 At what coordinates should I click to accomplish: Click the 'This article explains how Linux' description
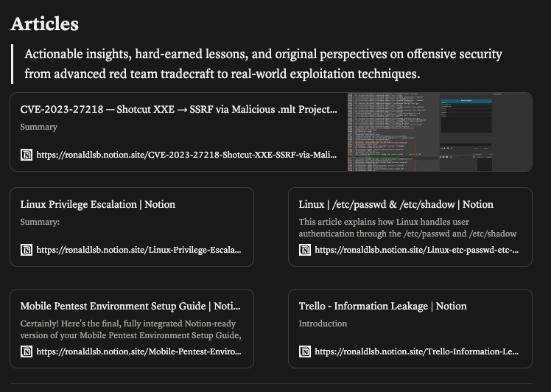(407, 228)
